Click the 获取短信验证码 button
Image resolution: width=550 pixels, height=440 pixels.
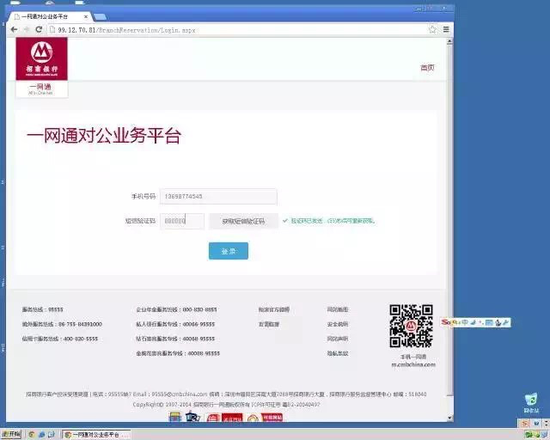tap(244, 221)
